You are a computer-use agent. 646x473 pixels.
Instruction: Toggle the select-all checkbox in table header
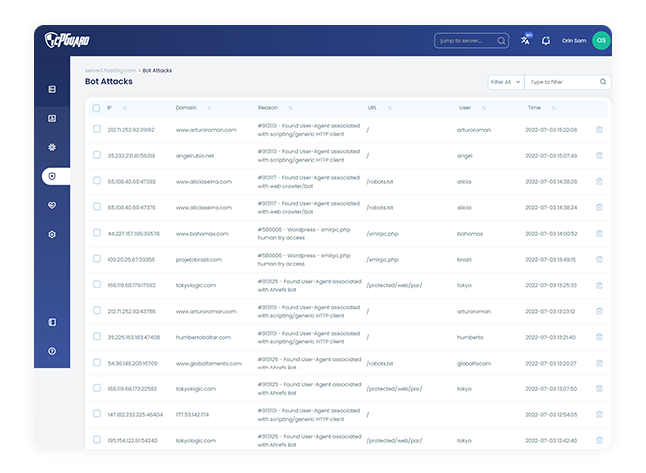click(x=97, y=107)
